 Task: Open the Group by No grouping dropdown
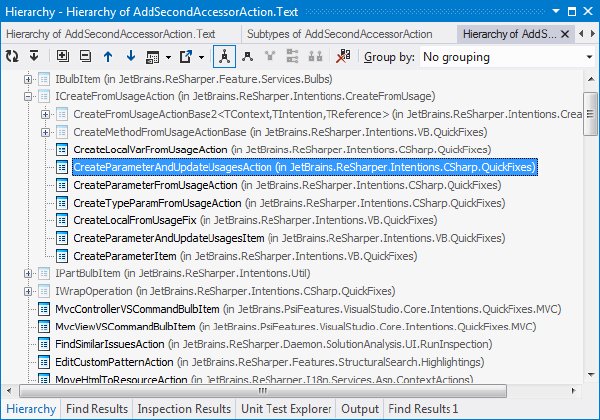508,57
